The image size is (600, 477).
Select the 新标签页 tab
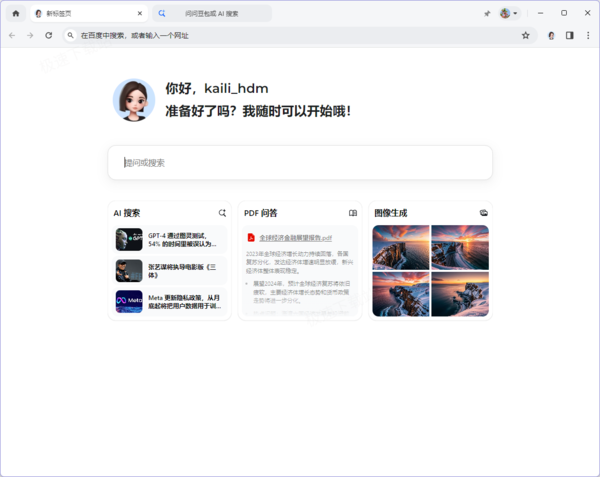89,13
